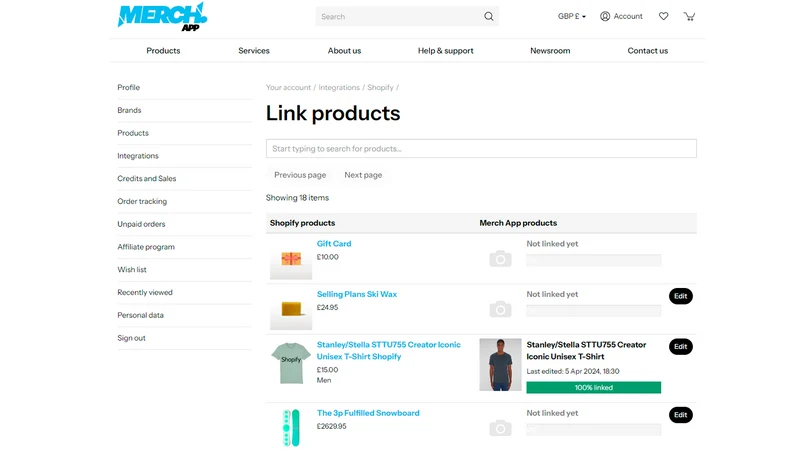Image resolution: width=800 pixels, height=450 pixels.
Task: Click the Shopify breadcrumb
Action: (380, 87)
